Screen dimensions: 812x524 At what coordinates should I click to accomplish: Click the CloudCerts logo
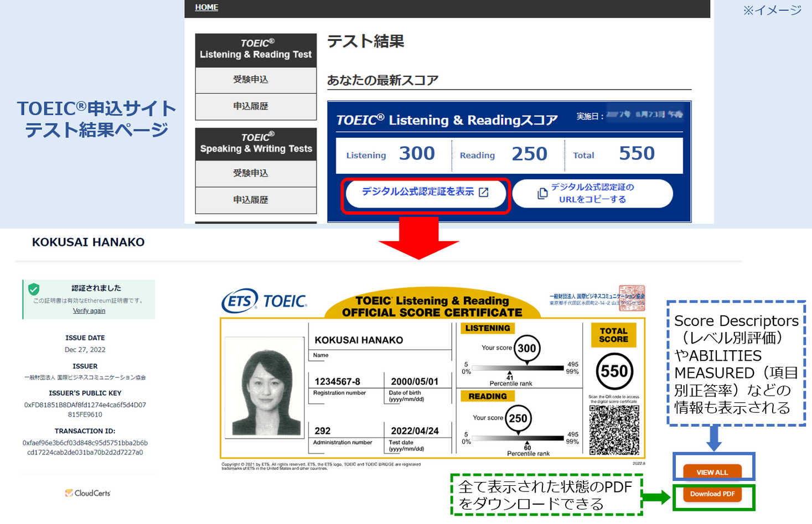(87, 492)
